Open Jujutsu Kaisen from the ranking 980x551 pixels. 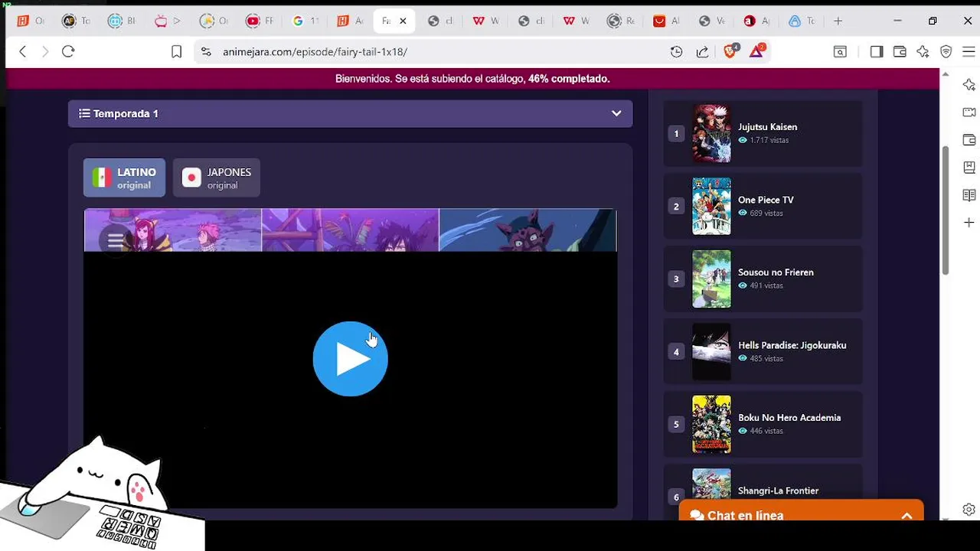click(x=767, y=127)
